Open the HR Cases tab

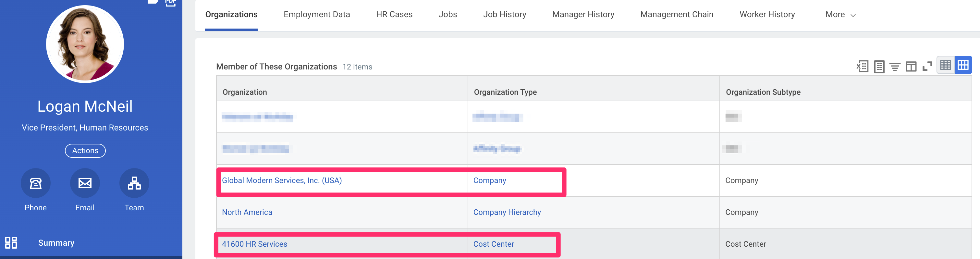394,15
